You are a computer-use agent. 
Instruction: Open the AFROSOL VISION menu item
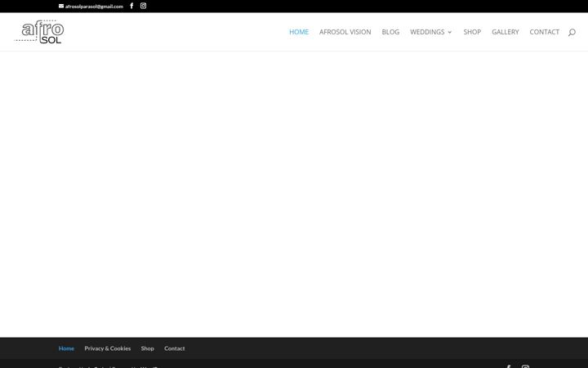pyautogui.click(x=345, y=32)
